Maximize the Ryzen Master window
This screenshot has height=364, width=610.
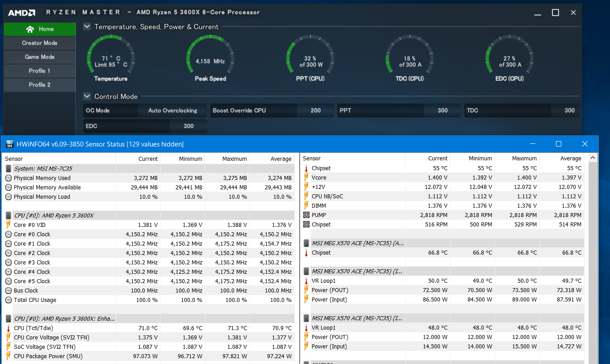(555, 13)
